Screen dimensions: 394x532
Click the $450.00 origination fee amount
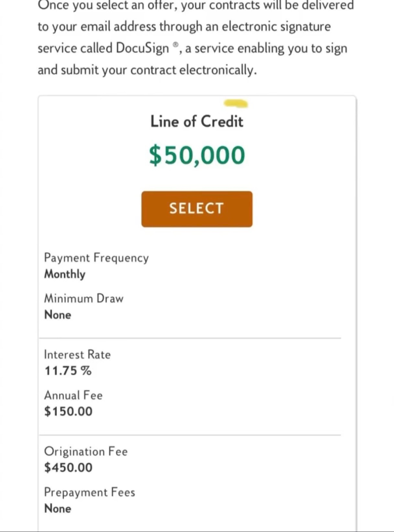(x=68, y=468)
